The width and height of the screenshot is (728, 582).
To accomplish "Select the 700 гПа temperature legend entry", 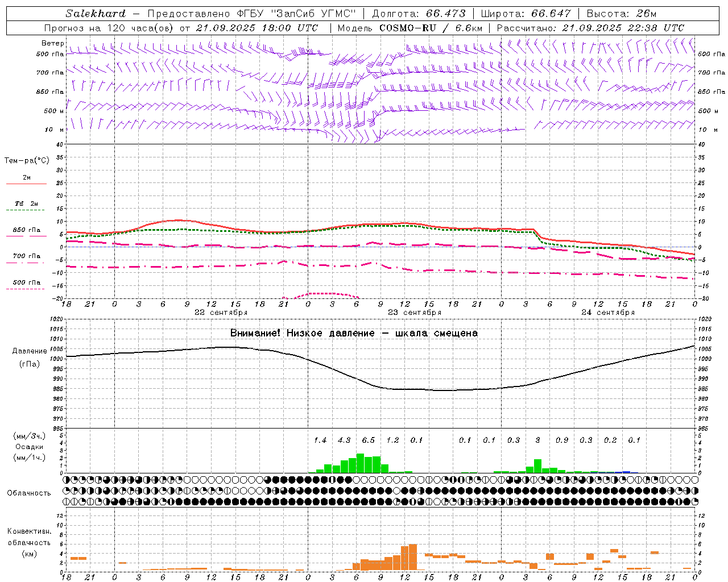I will 27,256.
